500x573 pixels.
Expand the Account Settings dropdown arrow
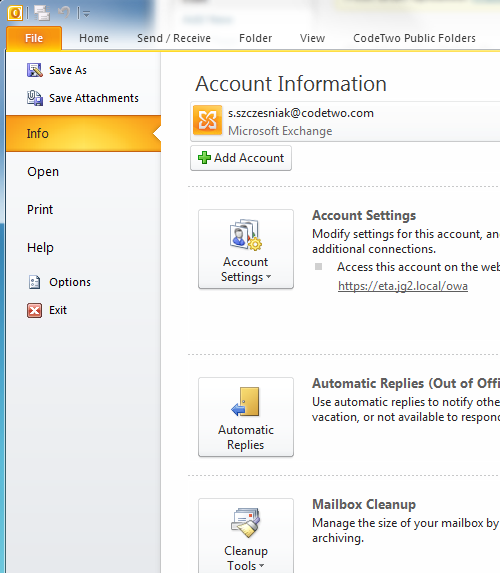(x=269, y=277)
